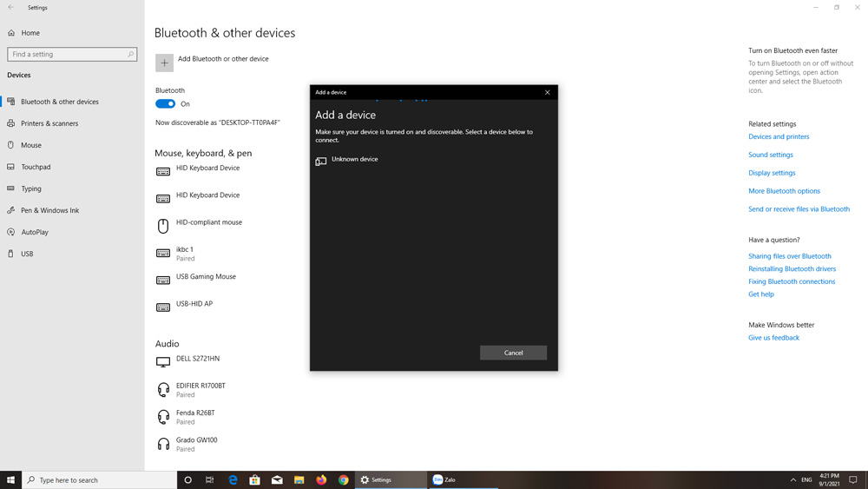This screenshot has width=868, height=489.
Task: Open More Bluetooth options link
Action: 784,191
